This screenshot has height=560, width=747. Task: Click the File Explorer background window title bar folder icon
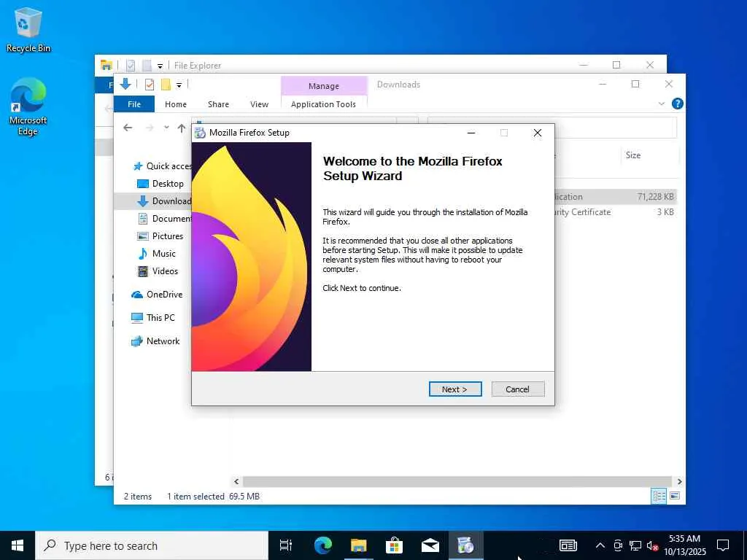[107, 65]
